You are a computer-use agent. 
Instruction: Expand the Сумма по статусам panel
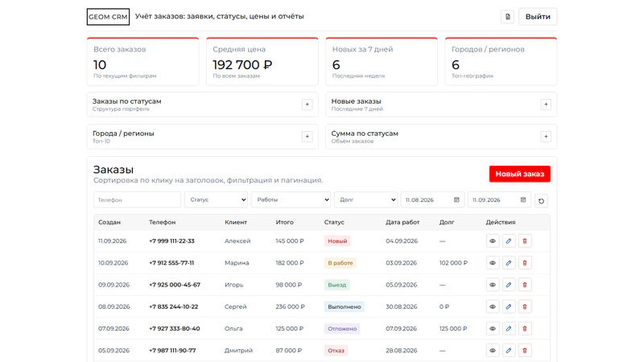[x=546, y=137]
